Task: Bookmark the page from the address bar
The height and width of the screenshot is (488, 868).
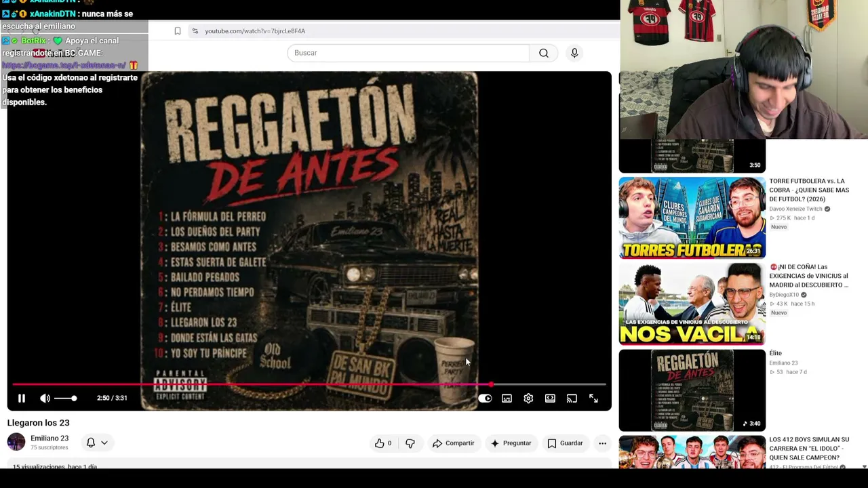Action: coord(178,31)
